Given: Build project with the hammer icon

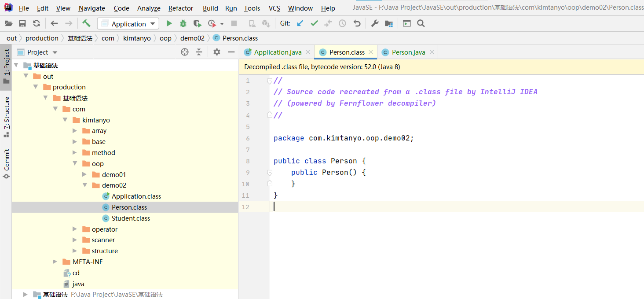Looking at the screenshot, I should [86, 23].
